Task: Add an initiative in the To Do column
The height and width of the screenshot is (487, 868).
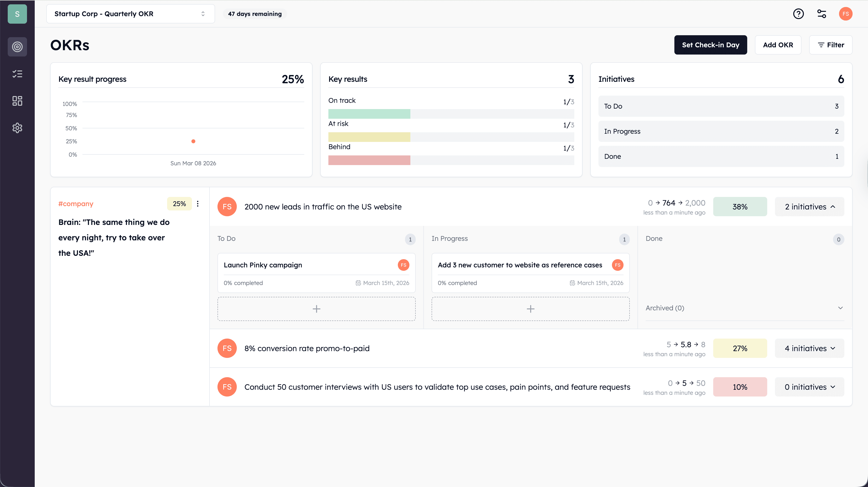Action: (x=316, y=309)
